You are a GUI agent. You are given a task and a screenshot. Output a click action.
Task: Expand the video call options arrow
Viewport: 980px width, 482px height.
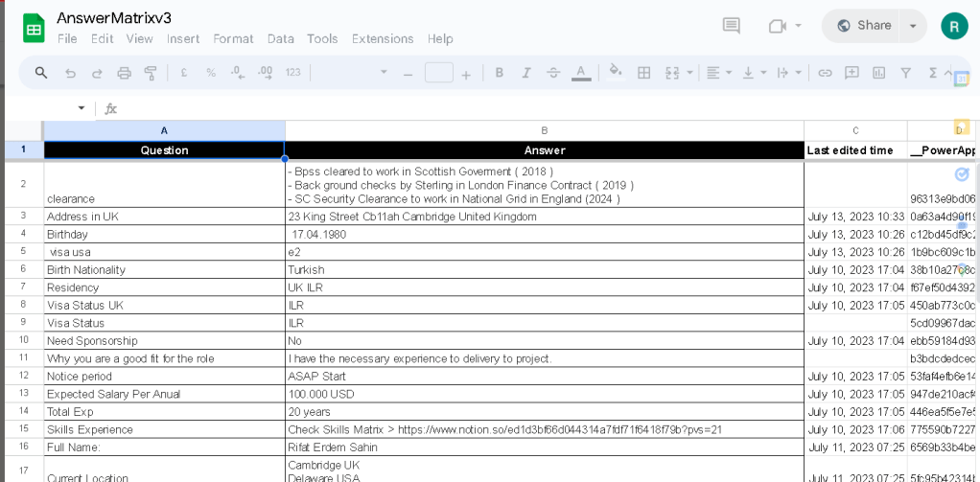(x=798, y=26)
